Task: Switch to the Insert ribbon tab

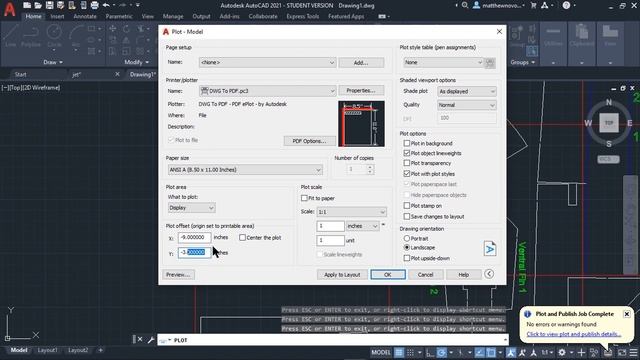Action: [57, 16]
